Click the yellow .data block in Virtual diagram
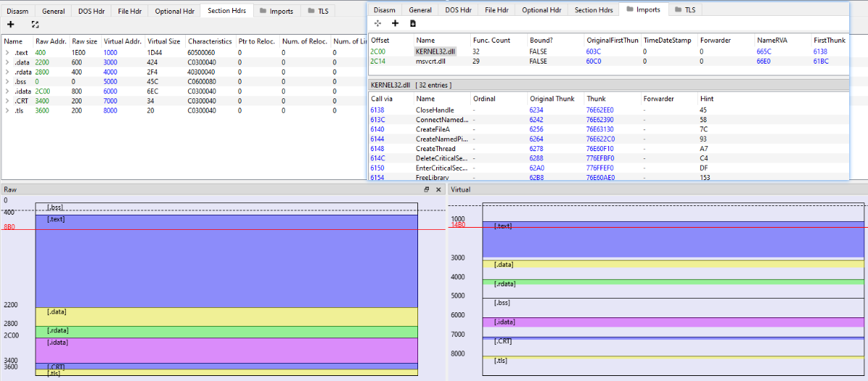868x381 pixels. coord(673,265)
